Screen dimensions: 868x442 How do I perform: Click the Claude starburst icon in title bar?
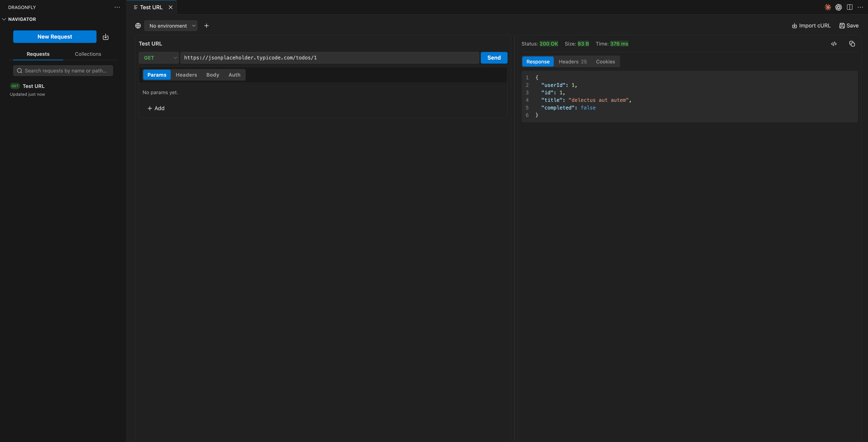pyautogui.click(x=827, y=7)
